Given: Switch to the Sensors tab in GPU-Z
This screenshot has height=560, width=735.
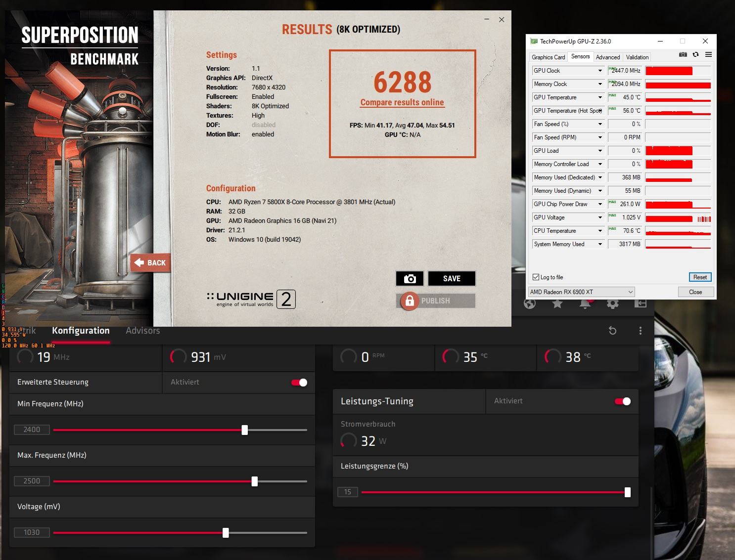Looking at the screenshot, I should pos(580,56).
